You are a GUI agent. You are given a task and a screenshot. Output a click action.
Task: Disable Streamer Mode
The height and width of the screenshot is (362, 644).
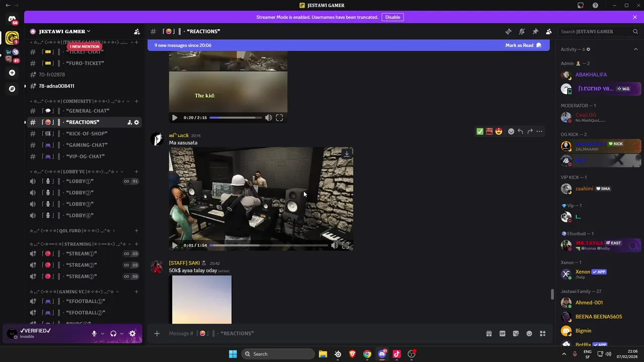click(x=392, y=17)
